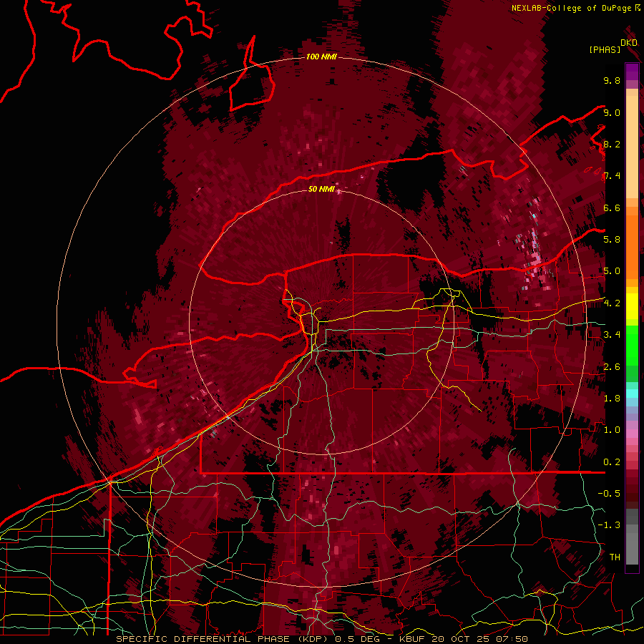The image size is (644, 644).
Task: Click the 1.0 legend value
Action: point(612,430)
